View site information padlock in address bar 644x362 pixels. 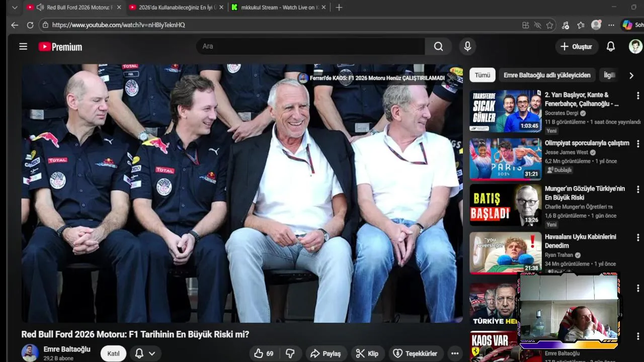[45, 25]
